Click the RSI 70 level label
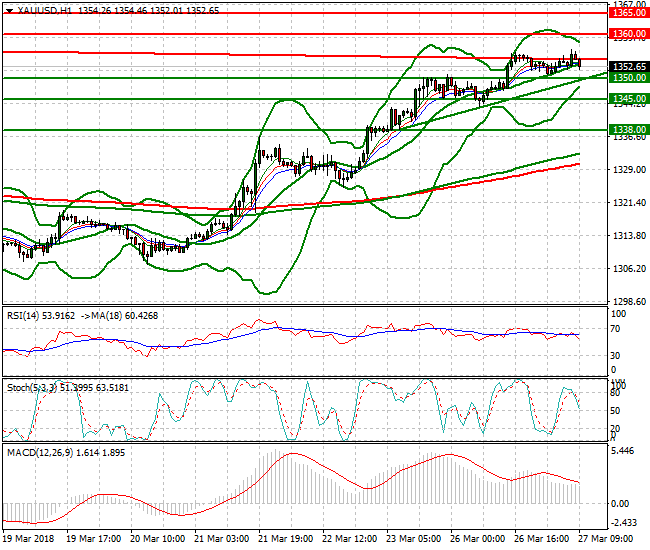 (616, 329)
